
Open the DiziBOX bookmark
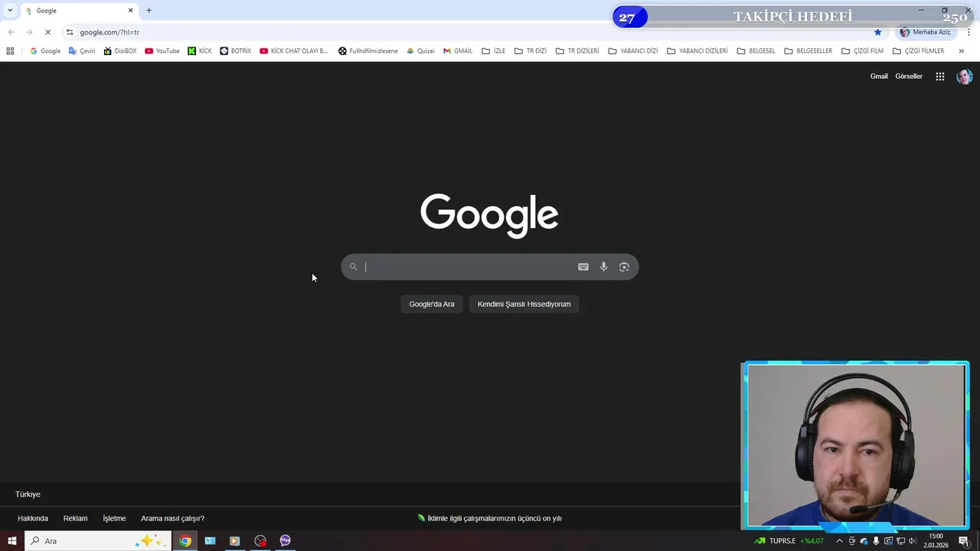[x=119, y=51]
